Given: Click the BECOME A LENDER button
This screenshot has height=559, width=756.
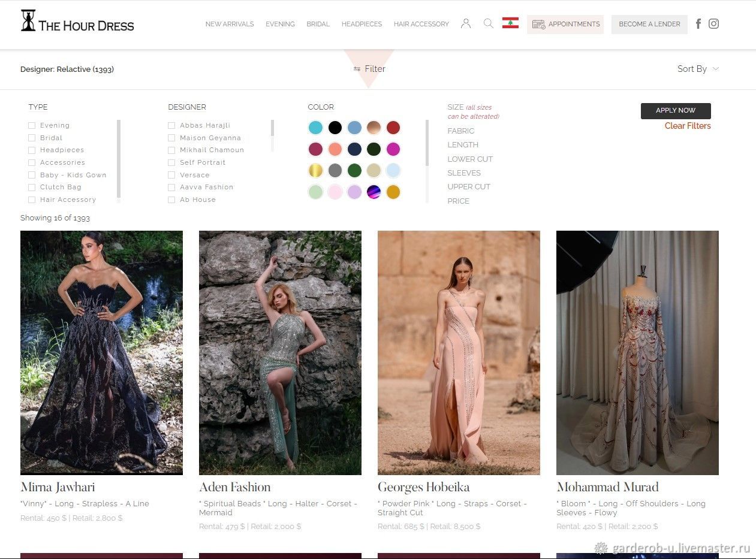Looking at the screenshot, I should point(649,24).
